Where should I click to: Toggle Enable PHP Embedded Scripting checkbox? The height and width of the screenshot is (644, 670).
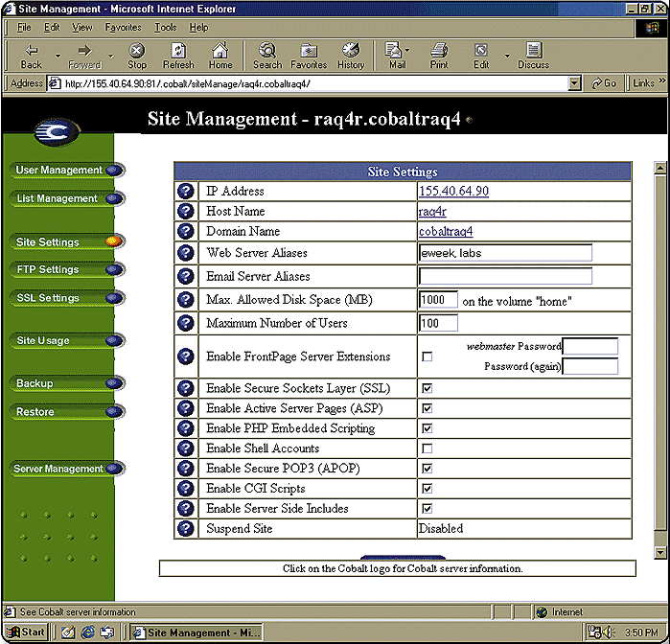[x=427, y=428]
